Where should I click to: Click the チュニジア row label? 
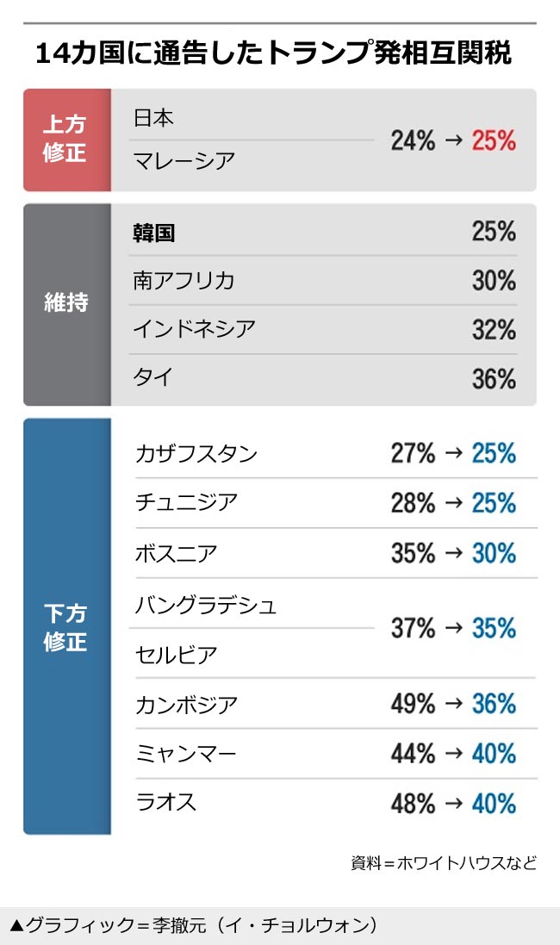186,502
